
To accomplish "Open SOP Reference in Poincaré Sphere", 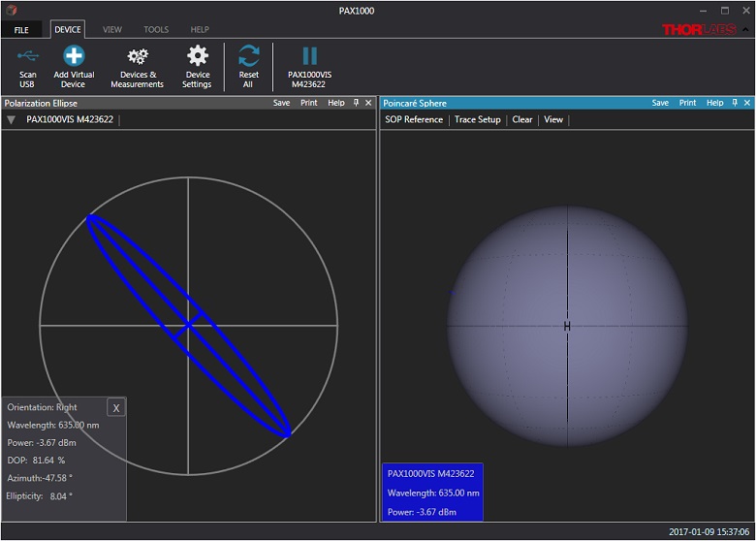I will (414, 120).
